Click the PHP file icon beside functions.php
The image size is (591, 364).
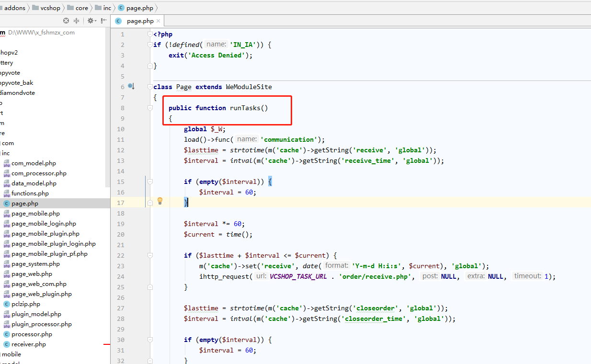pos(7,193)
